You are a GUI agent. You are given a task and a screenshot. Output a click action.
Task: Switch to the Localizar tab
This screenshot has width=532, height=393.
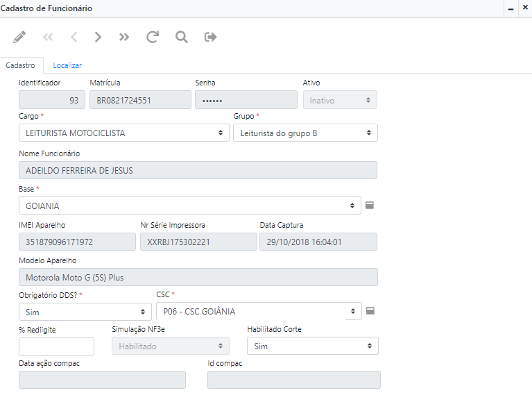coord(67,65)
